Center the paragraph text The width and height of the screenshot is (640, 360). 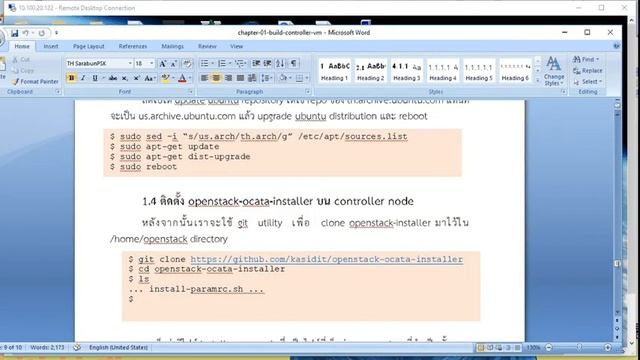[x=216, y=78]
